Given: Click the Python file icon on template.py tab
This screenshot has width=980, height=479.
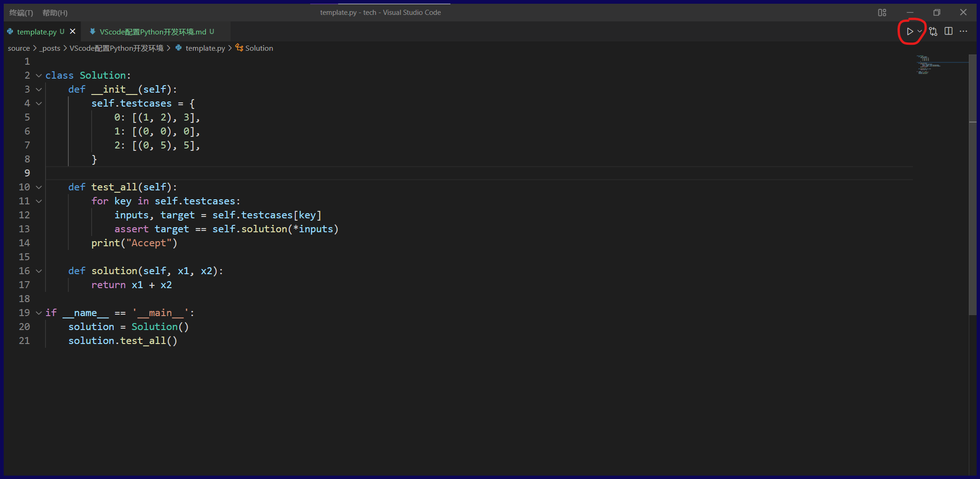Looking at the screenshot, I should pyautogui.click(x=10, y=32).
